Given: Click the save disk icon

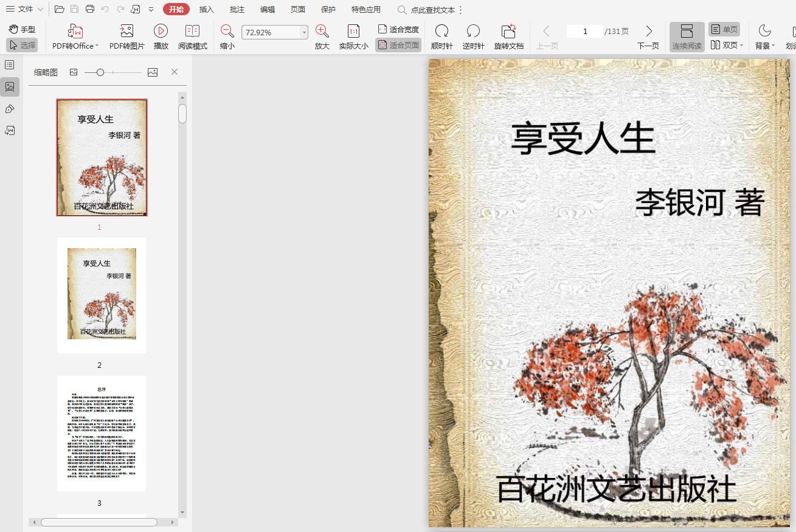Looking at the screenshot, I should click(x=74, y=9).
